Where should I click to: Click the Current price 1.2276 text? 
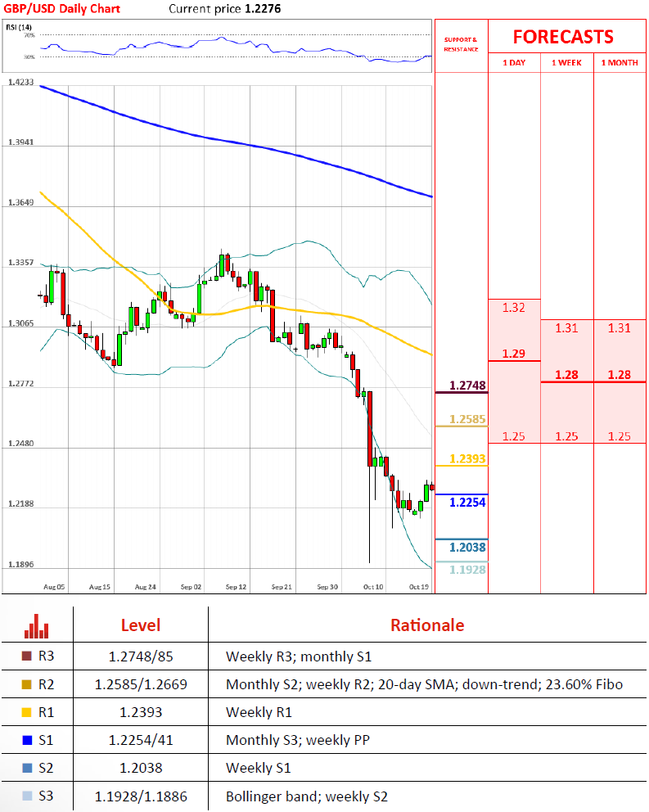[x=225, y=9]
